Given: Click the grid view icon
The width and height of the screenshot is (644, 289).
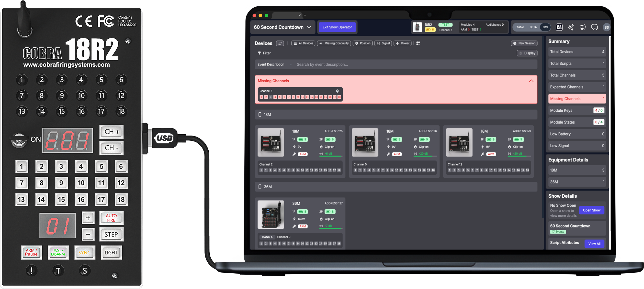Looking at the screenshot, I should click(x=418, y=43).
